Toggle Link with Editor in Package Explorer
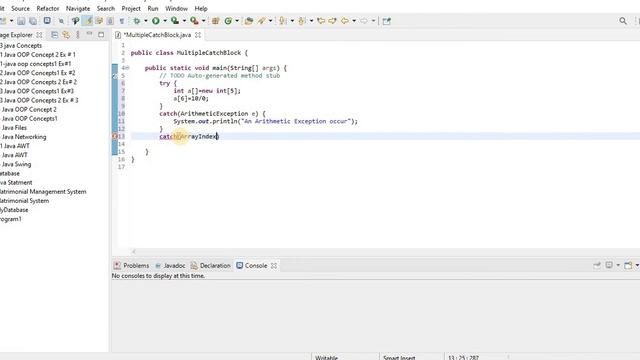This screenshot has height=360, width=640. (66, 35)
